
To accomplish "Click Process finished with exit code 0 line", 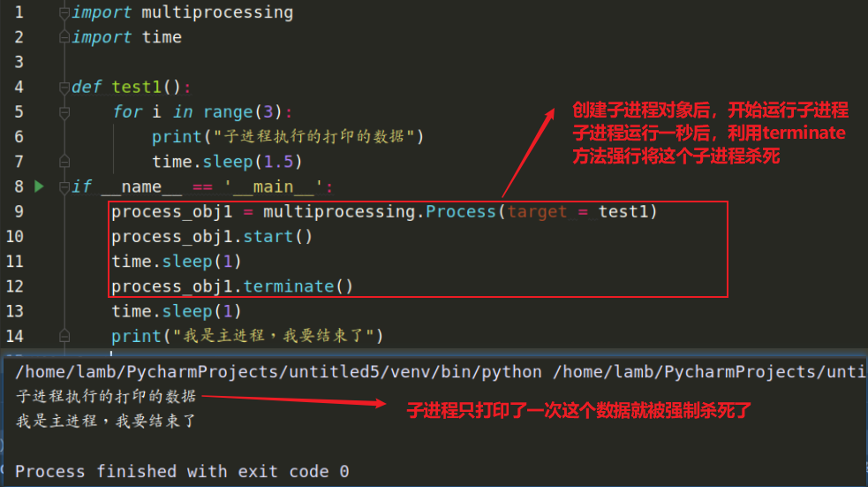I will pos(182,472).
